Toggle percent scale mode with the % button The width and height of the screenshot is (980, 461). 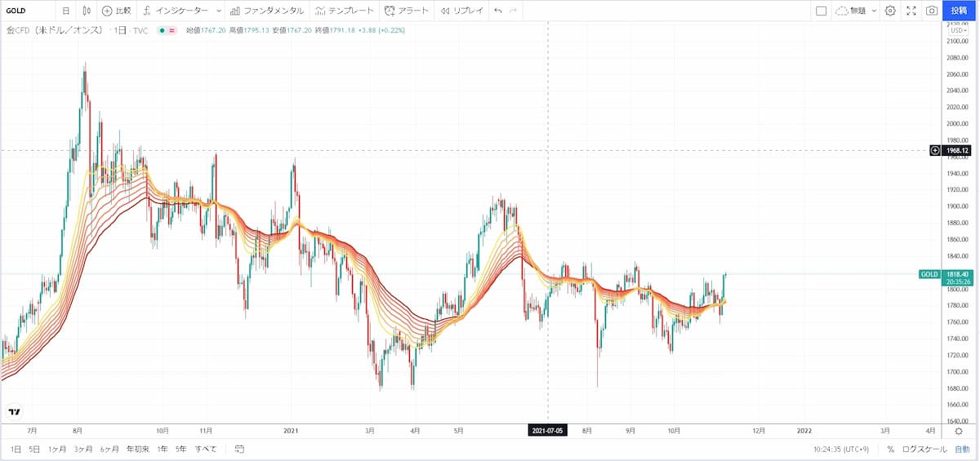[890, 449]
